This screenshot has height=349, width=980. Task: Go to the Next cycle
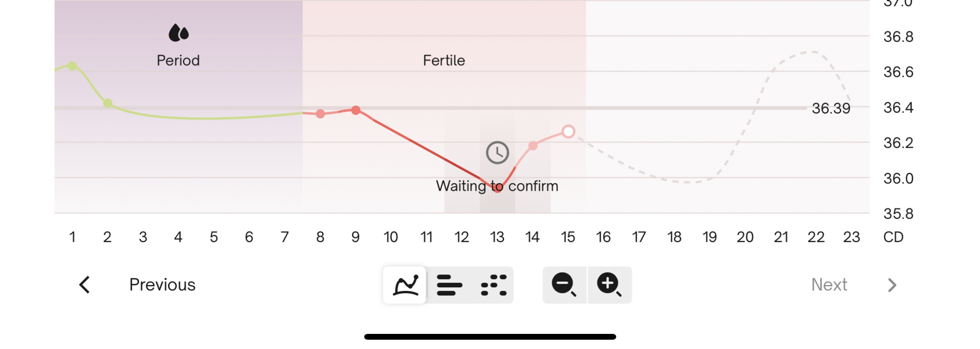[x=829, y=285]
